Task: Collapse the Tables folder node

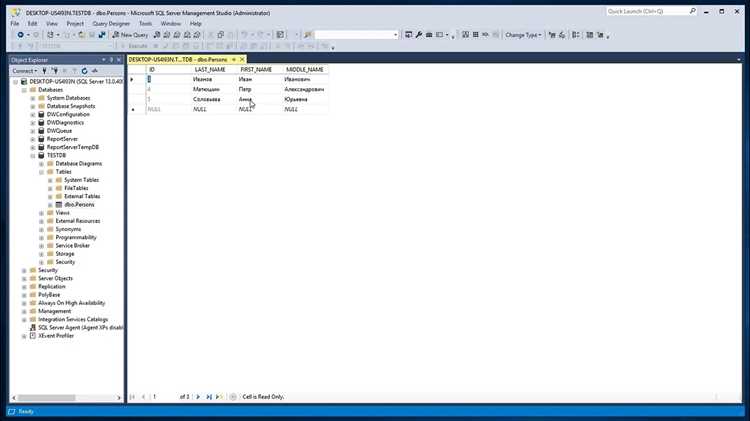Action: pyautogui.click(x=41, y=172)
